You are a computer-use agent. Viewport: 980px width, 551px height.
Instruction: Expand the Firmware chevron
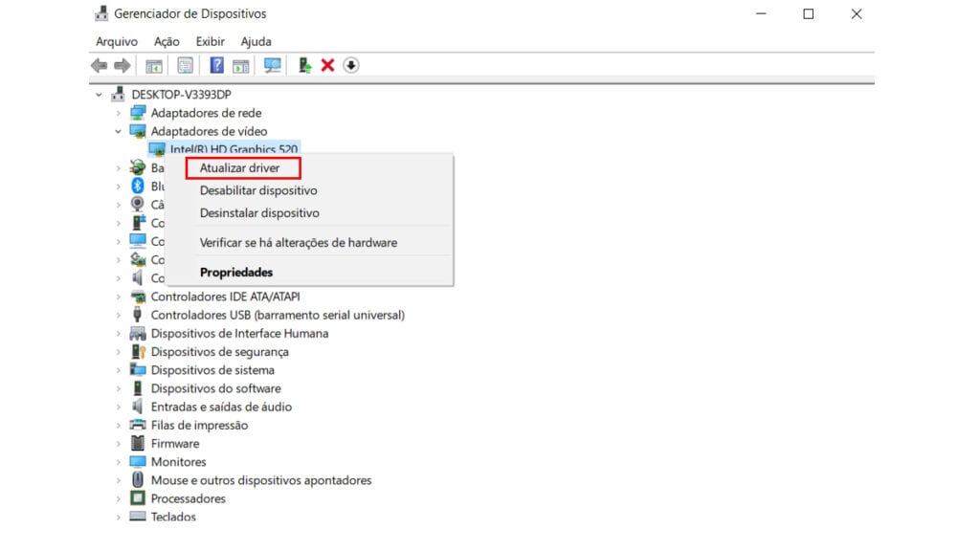click(118, 444)
